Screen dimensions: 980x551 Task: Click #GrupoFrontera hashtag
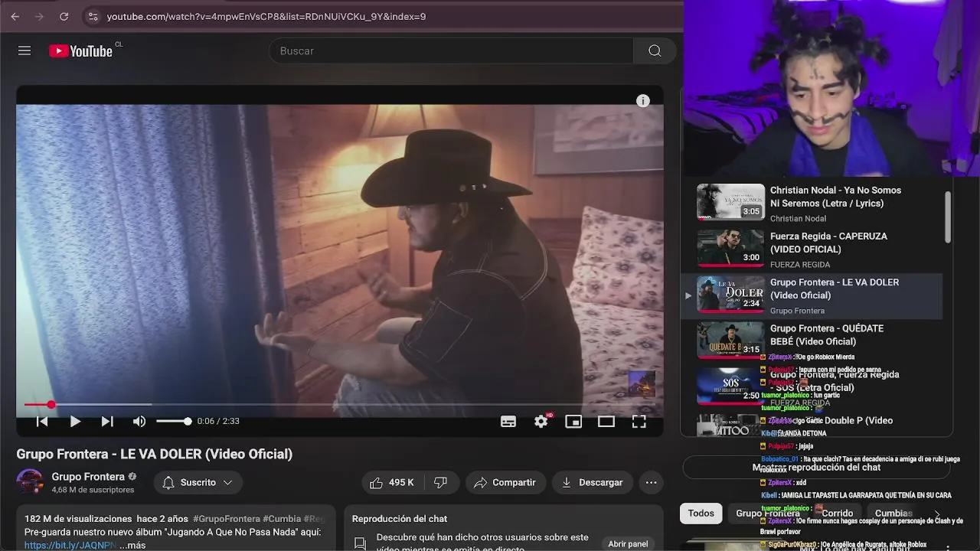coord(226,519)
